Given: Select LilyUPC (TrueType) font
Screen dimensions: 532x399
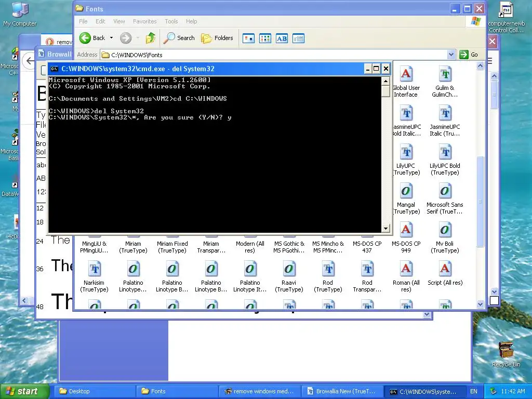Looking at the screenshot, I should [x=406, y=160].
